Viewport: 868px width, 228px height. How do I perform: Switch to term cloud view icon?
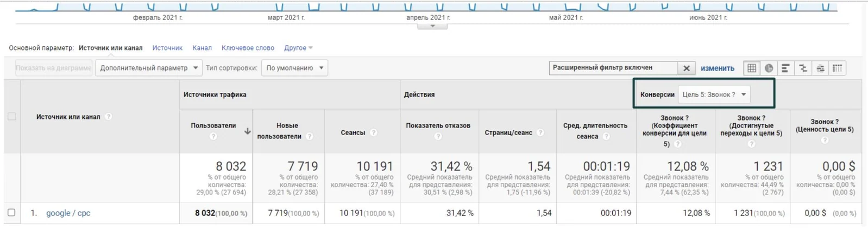click(821, 68)
